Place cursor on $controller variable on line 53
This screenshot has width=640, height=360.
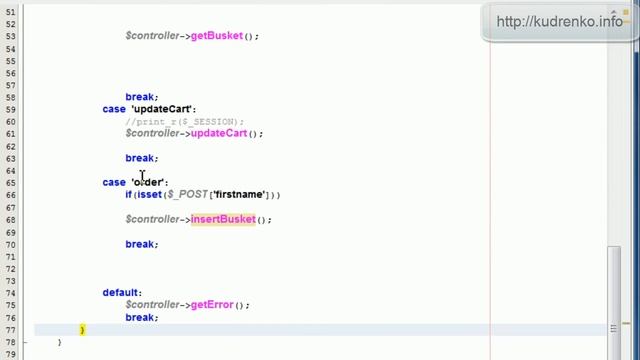152,36
